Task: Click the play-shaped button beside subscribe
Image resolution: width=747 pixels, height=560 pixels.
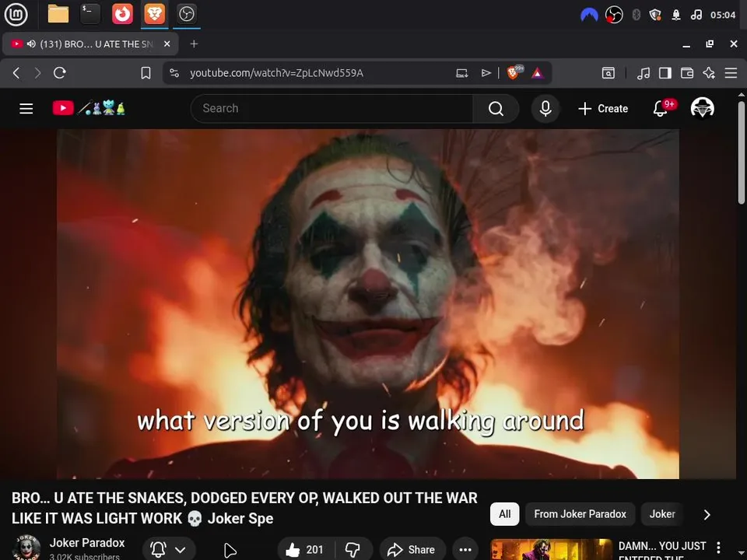Action: pos(230,550)
